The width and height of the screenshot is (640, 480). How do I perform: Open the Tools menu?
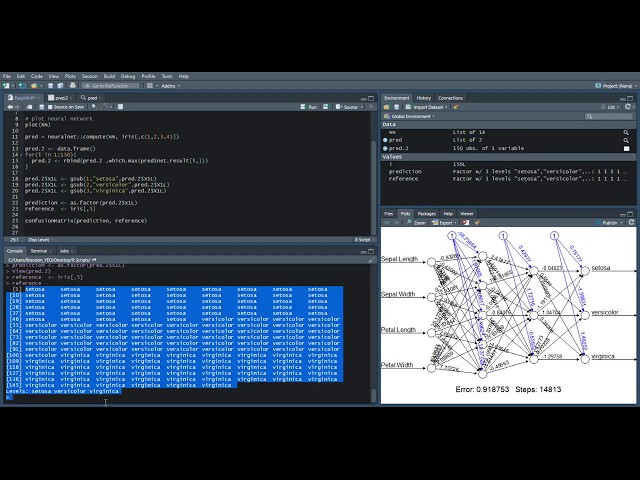click(167, 76)
